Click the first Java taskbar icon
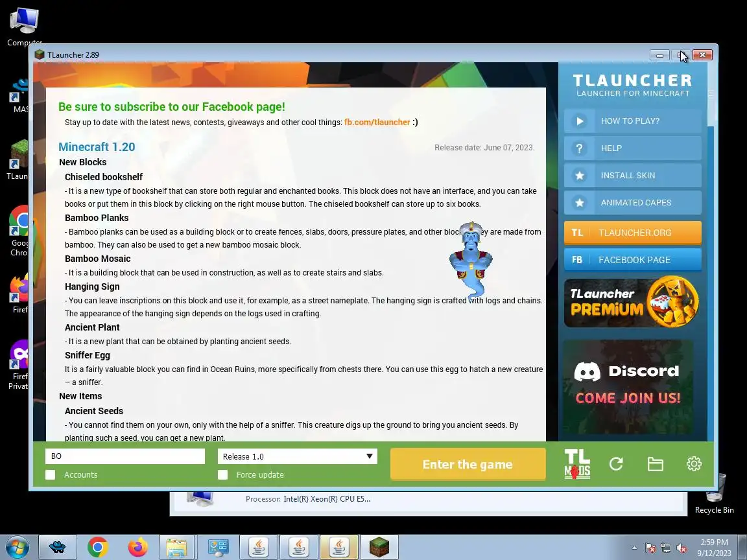Image resolution: width=747 pixels, height=560 pixels. pos(257,547)
